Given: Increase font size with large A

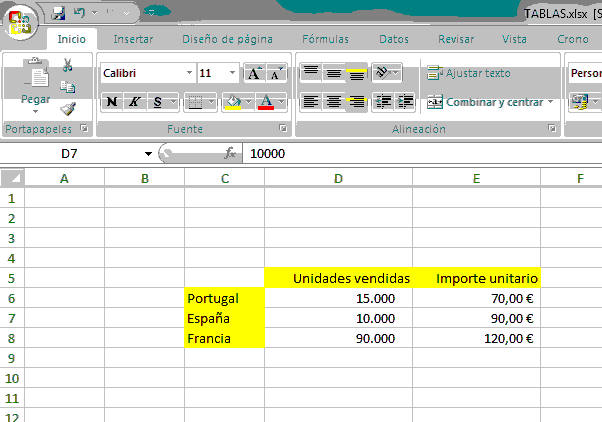Looking at the screenshot, I should pyautogui.click(x=255, y=73).
